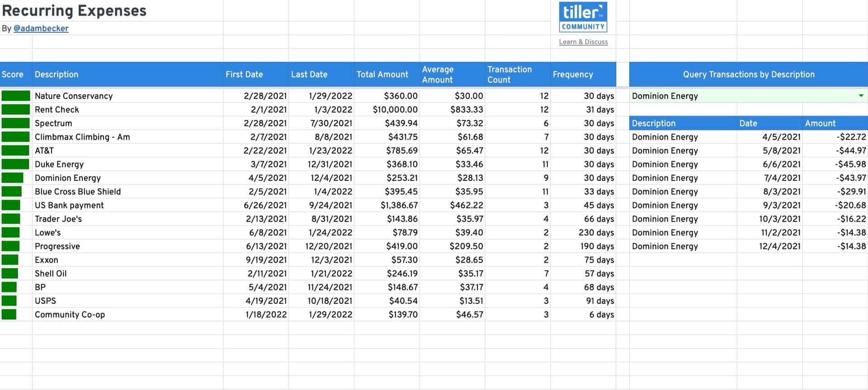Select the Transaction Count header

coord(509,74)
